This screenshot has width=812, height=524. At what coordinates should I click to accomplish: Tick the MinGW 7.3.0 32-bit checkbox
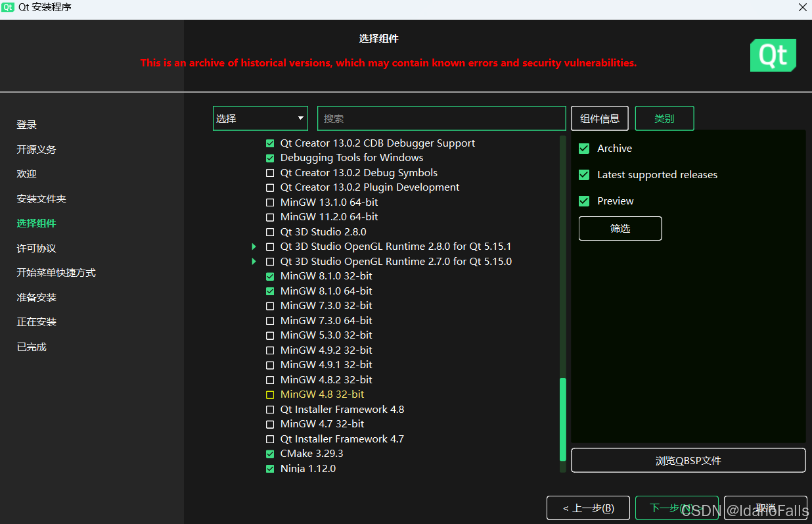270,306
